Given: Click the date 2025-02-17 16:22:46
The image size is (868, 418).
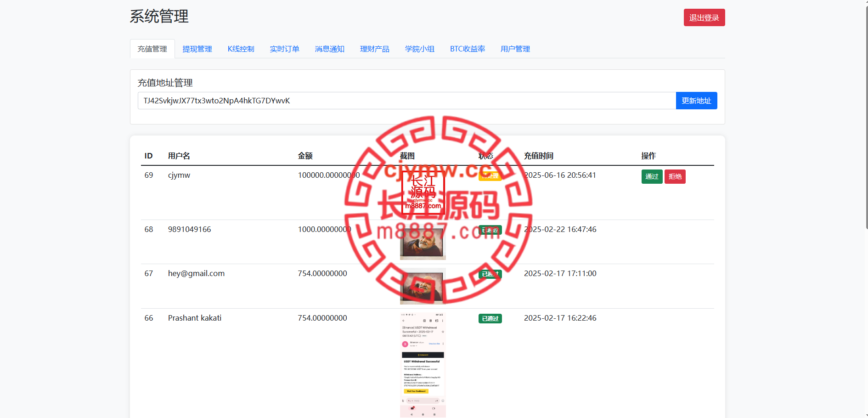Looking at the screenshot, I should tap(560, 318).
